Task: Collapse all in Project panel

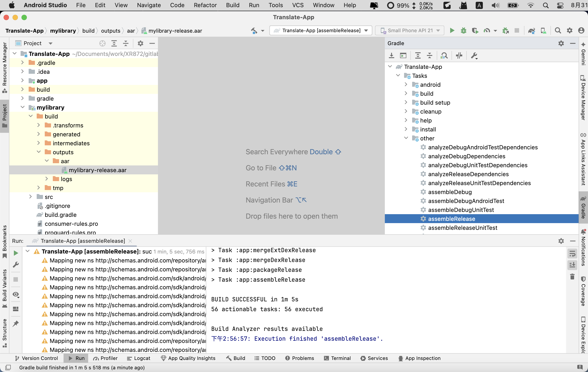Action: [126, 43]
